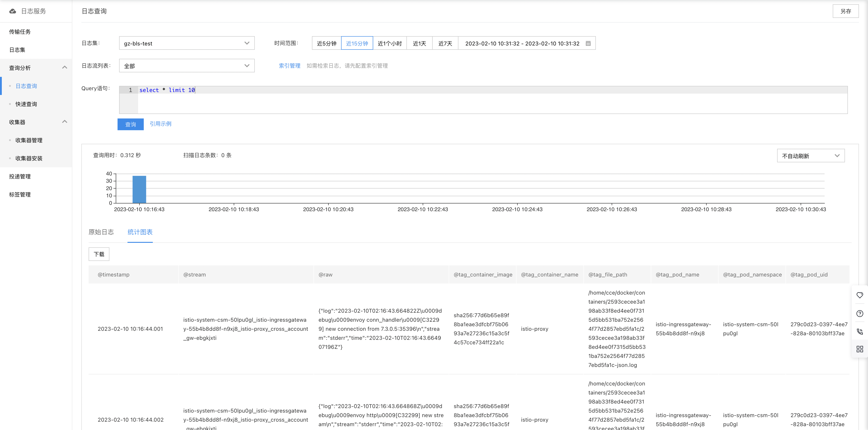Open the 日志集 gz-bls-test dropdown

coord(187,43)
